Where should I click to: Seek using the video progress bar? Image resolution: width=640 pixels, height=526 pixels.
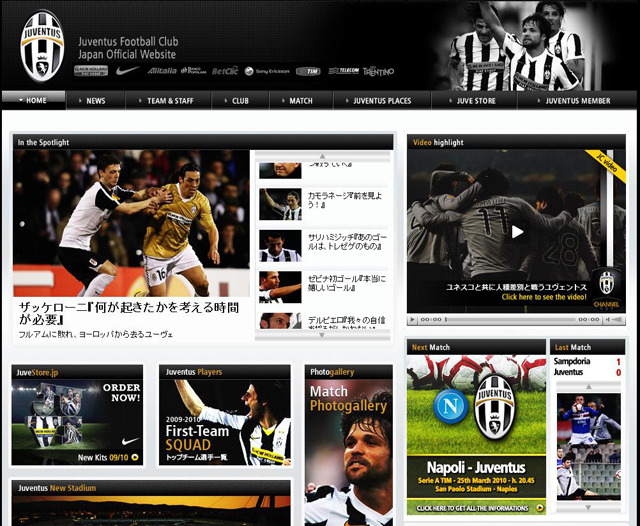tap(507, 320)
